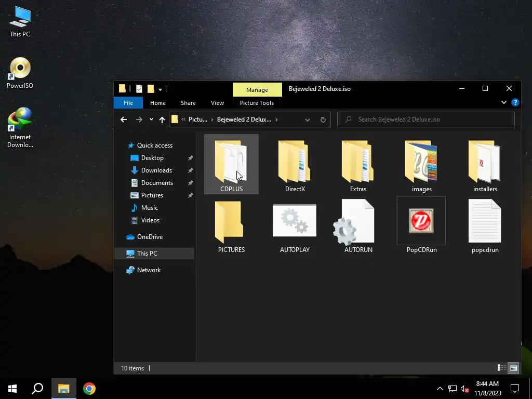Open the taskbar clock showing 8:44 AM
Image resolution: width=532 pixels, height=399 pixels.
coord(487,389)
